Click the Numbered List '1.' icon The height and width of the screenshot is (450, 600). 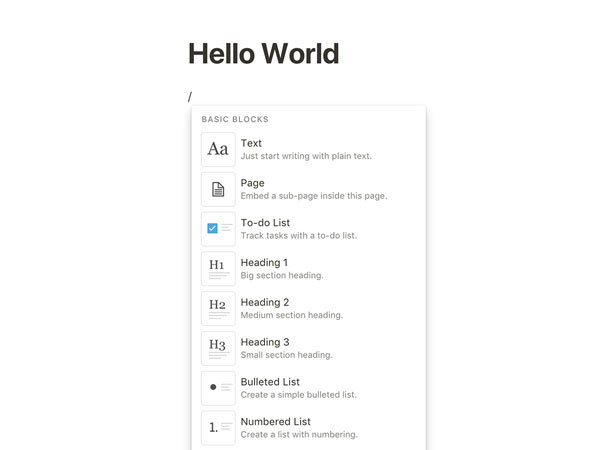pyautogui.click(x=218, y=428)
